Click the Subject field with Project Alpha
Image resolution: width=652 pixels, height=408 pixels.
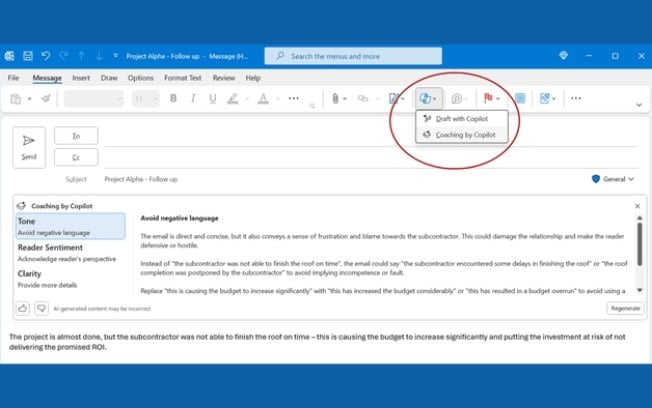tap(371, 179)
